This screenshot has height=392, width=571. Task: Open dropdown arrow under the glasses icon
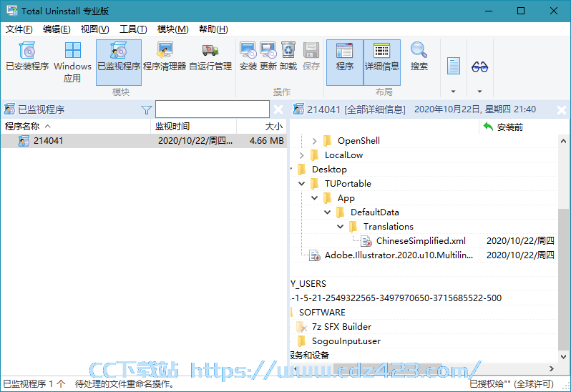[x=479, y=92]
